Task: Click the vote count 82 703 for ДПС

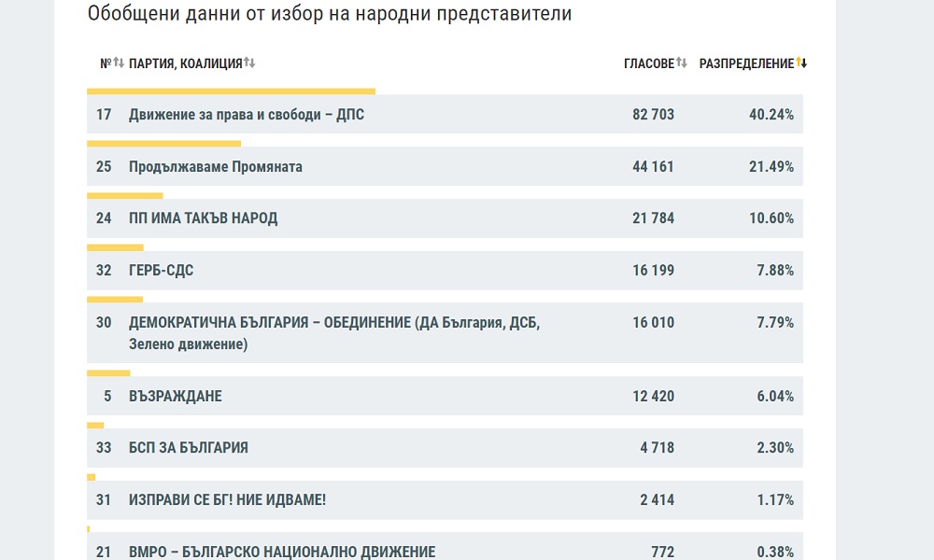Action: [654, 114]
